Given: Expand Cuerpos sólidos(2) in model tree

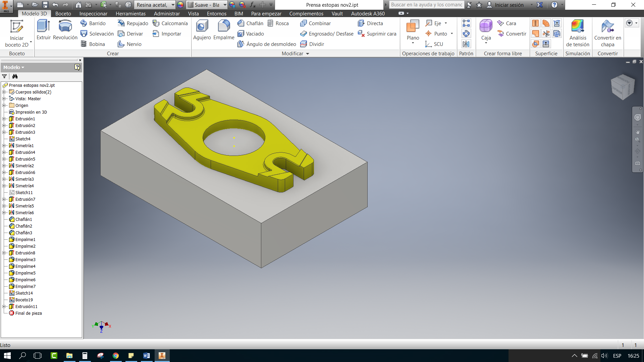Looking at the screenshot, I should [4, 92].
